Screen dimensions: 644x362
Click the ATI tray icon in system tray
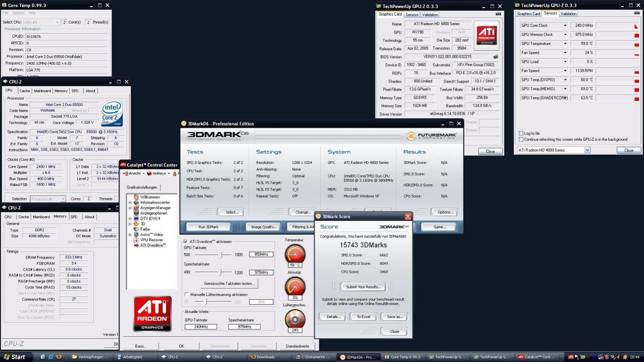[571, 357]
